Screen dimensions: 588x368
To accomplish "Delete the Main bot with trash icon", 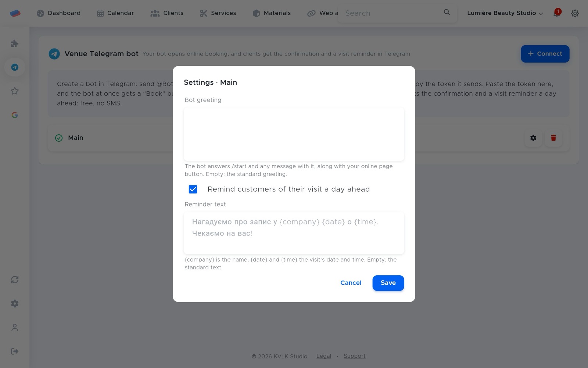I will tap(553, 138).
